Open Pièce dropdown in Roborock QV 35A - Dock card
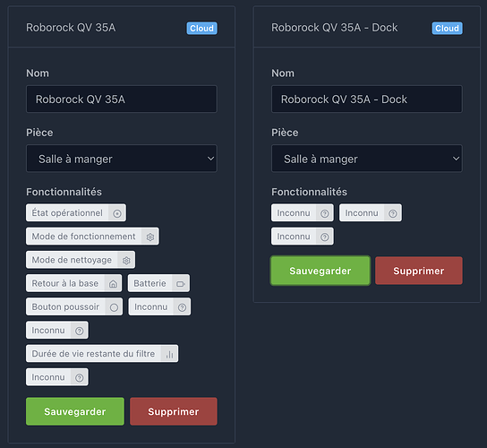This screenshot has height=448, width=487. 367,159
